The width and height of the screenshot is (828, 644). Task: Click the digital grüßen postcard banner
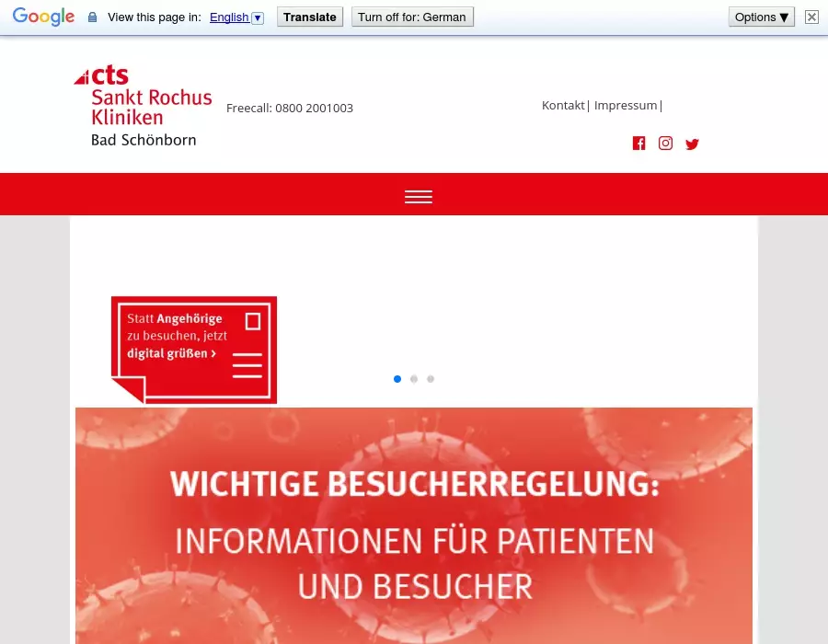194,349
